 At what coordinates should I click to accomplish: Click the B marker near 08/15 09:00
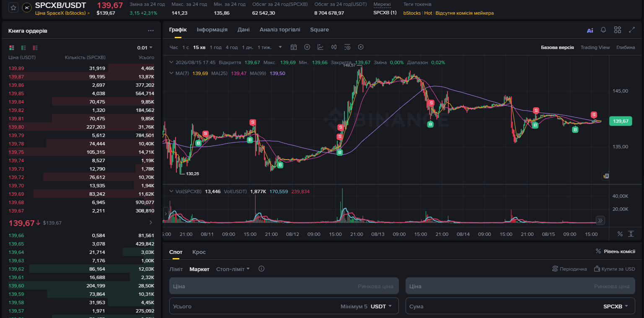pos(575,130)
